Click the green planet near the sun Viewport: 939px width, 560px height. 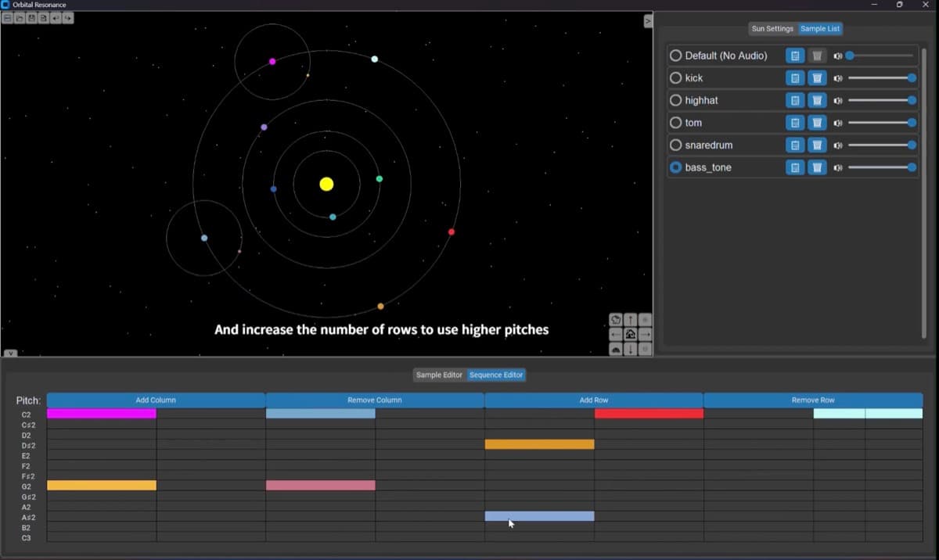pyautogui.click(x=380, y=179)
